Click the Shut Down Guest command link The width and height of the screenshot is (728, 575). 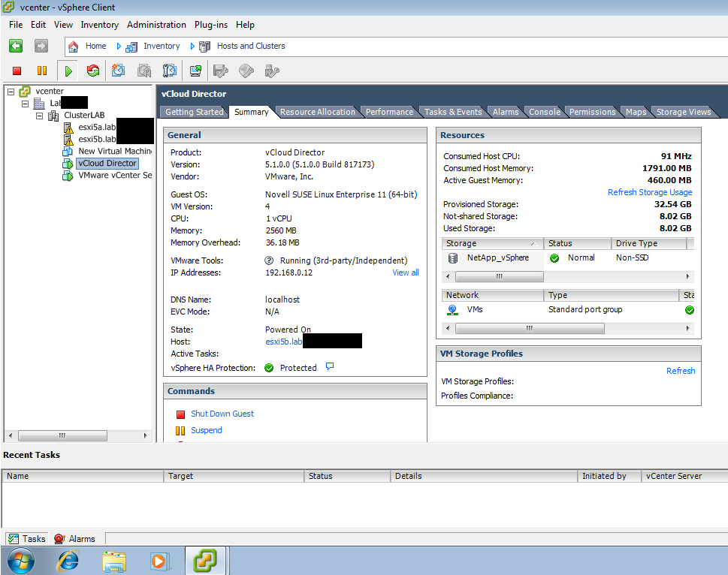[x=222, y=414]
